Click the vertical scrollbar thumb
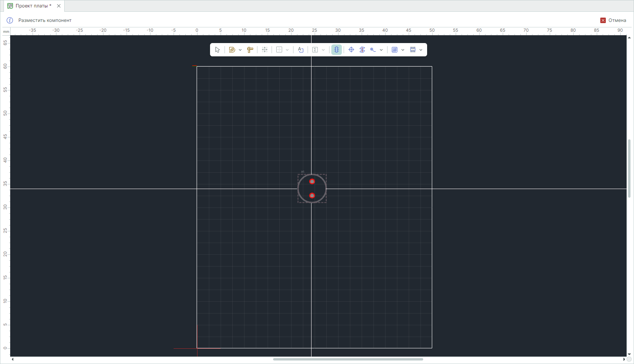The width and height of the screenshot is (634, 364). click(629, 168)
